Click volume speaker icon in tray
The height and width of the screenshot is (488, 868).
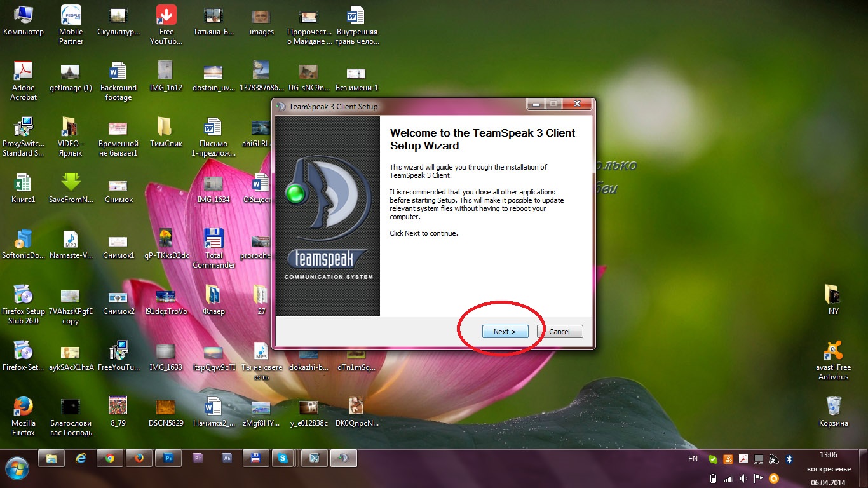743,478
